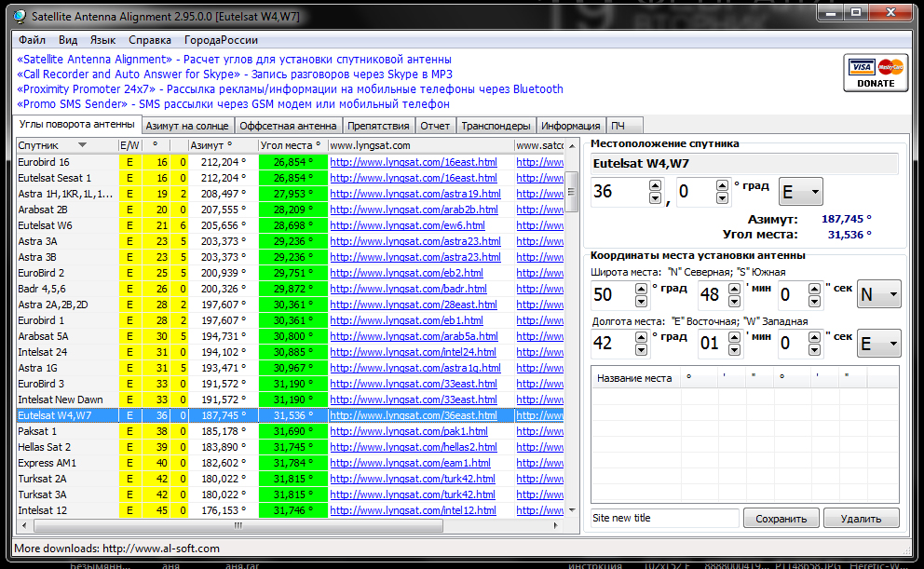Switch to Транспондеры tab

[x=496, y=126]
